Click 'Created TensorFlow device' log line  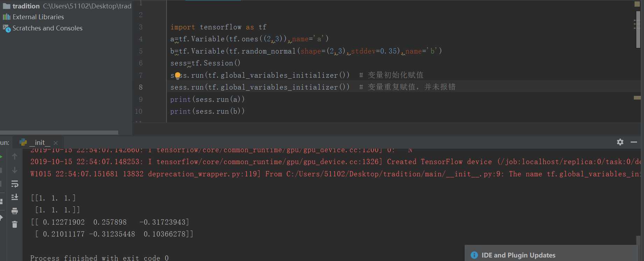335,162
